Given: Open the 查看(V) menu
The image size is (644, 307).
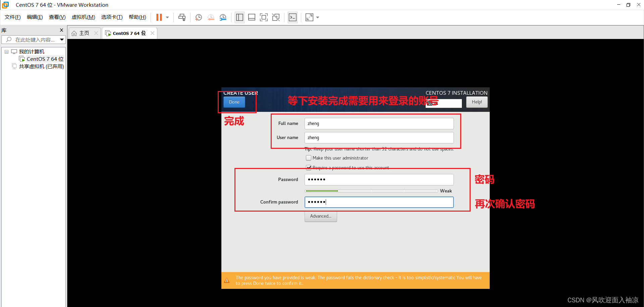Looking at the screenshot, I should pyautogui.click(x=57, y=17).
